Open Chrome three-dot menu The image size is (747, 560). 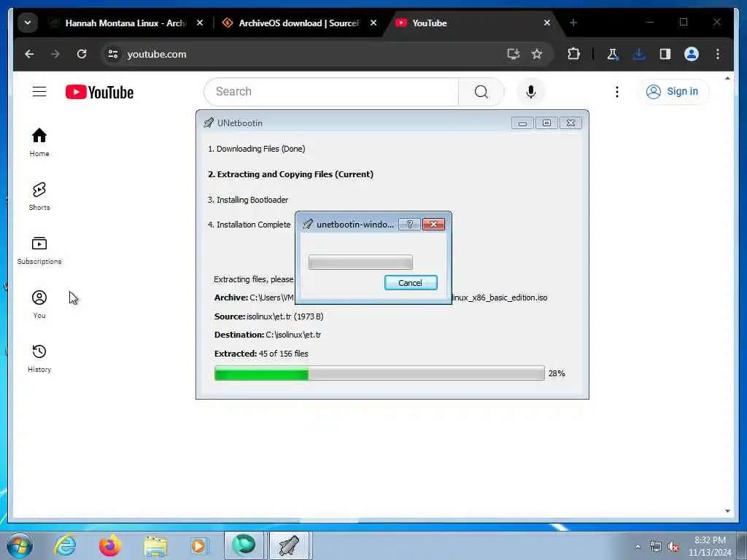(x=718, y=54)
